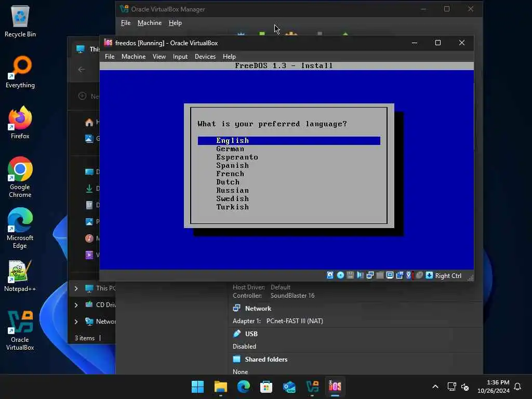Open the File menu of the freedos VM window
This screenshot has height=399, width=532.
(110, 57)
